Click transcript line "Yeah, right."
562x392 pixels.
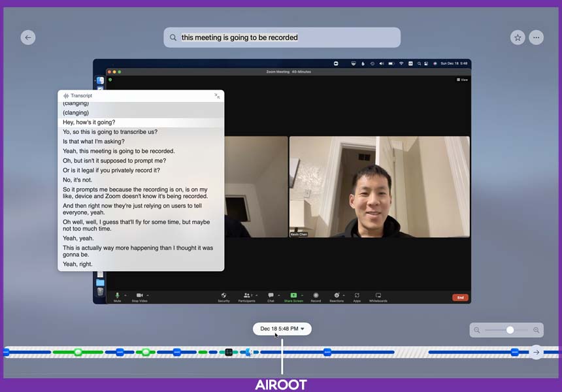[78, 264]
